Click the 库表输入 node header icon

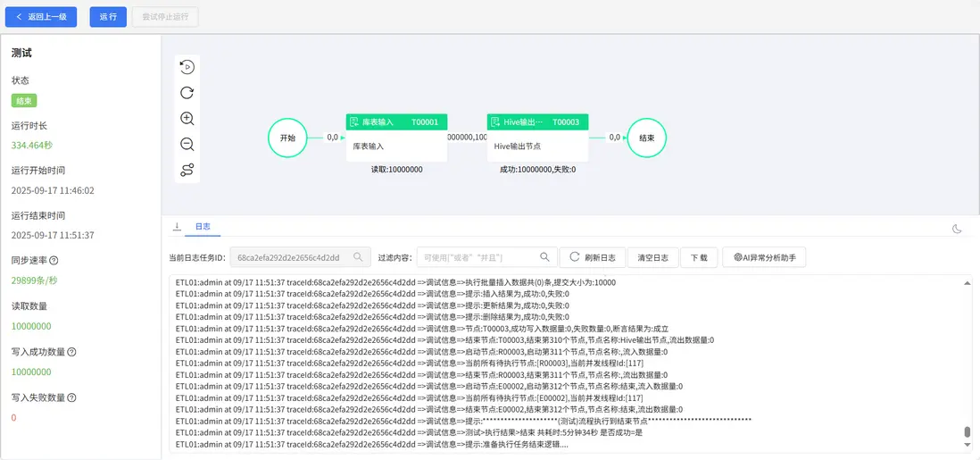coord(353,122)
